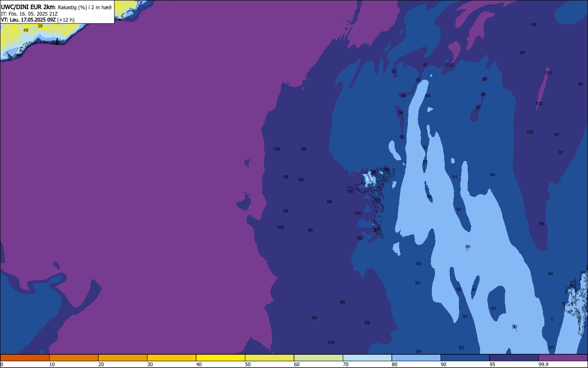The image size is (588, 368).
Task: Click the "38" humidity value on the map
Action: coord(40,26)
